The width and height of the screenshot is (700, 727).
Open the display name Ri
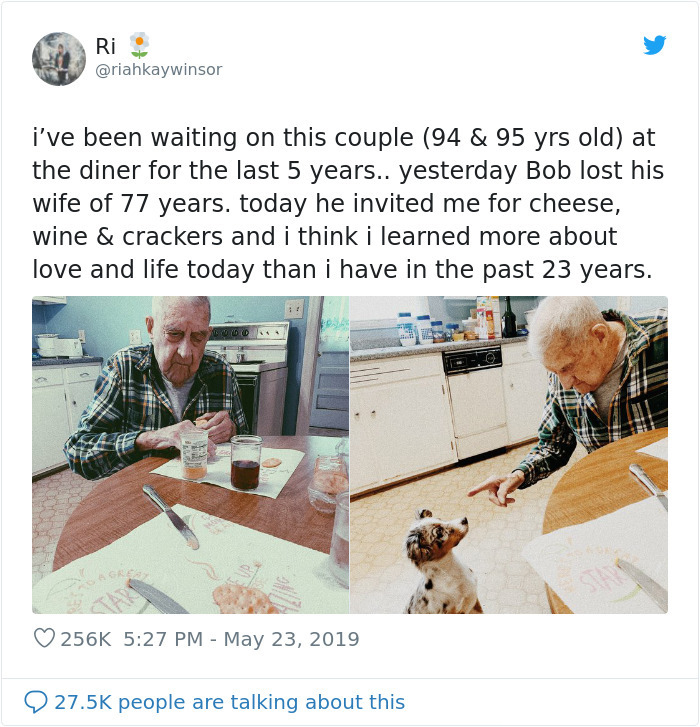(105, 46)
